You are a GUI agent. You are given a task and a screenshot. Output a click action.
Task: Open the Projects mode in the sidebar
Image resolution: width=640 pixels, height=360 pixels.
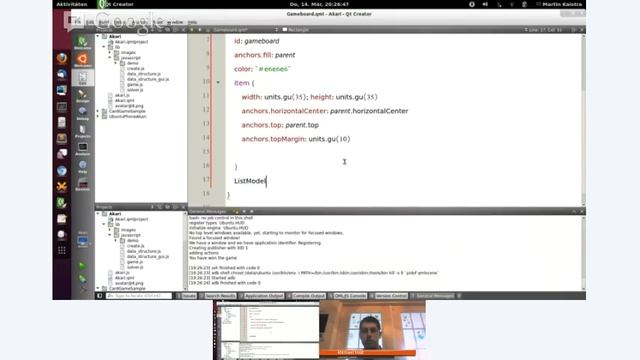[x=82, y=131]
